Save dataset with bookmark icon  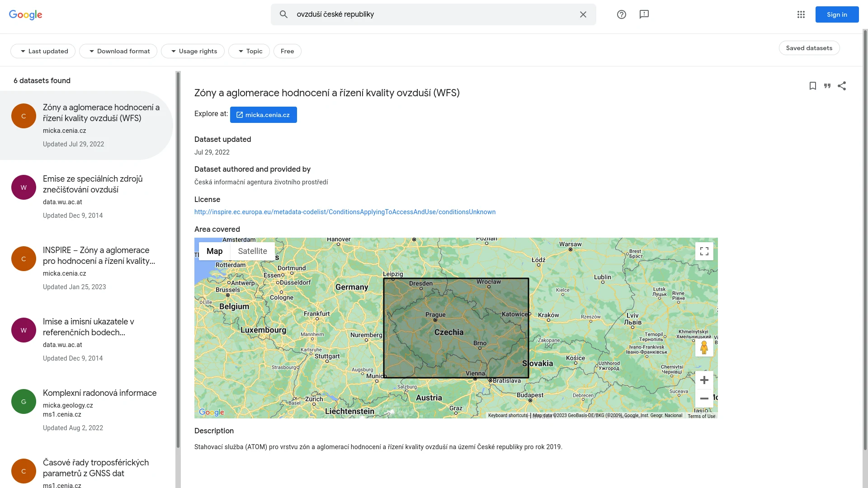[813, 86]
